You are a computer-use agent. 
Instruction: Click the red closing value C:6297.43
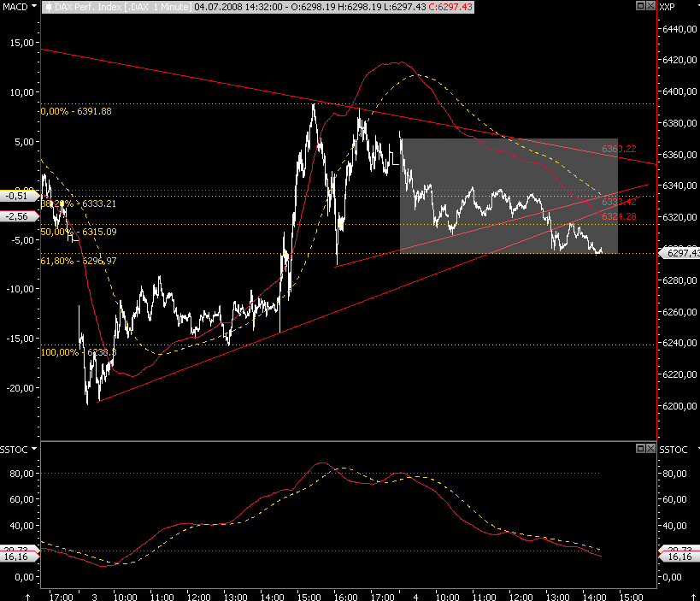[450, 7]
